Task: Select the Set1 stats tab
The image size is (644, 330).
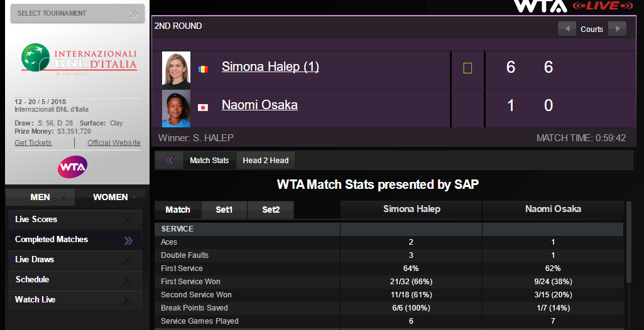Action: (x=224, y=210)
